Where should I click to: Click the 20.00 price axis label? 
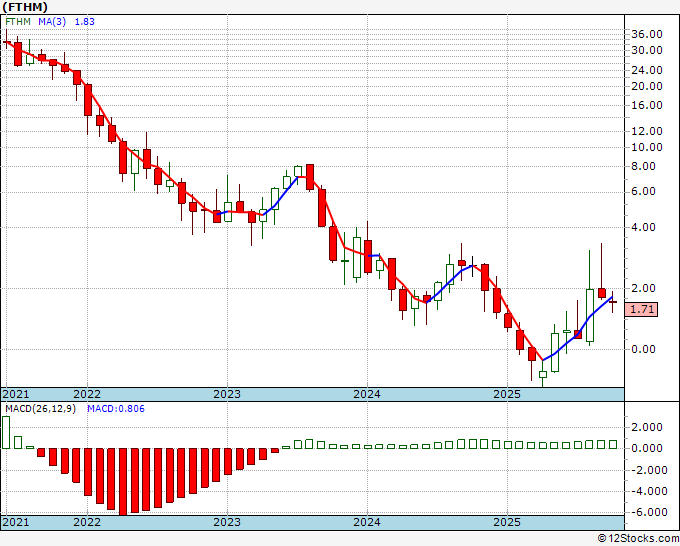pyautogui.click(x=647, y=86)
